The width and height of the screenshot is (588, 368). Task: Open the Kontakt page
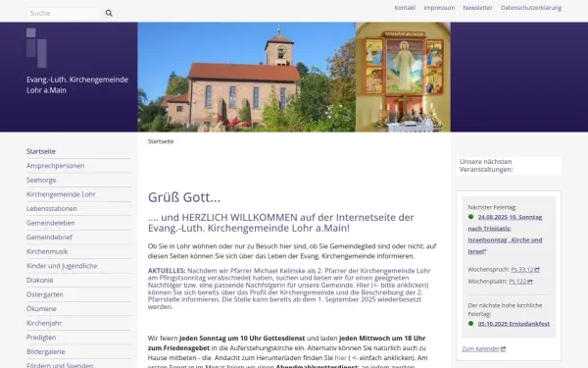pyautogui.click(x=405, y=8)
